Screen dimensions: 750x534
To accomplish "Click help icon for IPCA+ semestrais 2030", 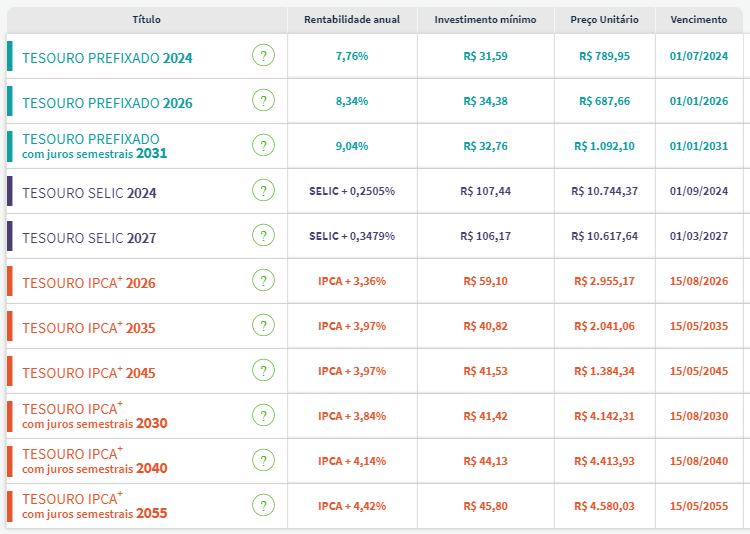I will pos(263,416).
